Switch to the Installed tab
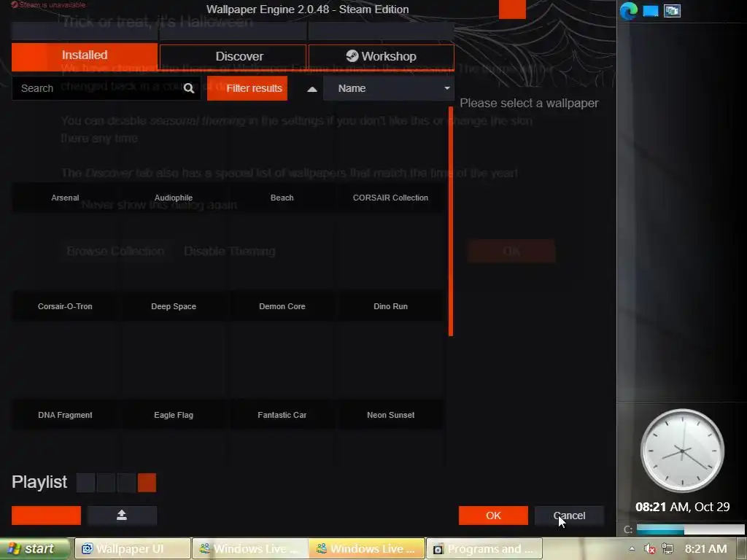Viewport: 747px width, 560px height. point(85,56)
